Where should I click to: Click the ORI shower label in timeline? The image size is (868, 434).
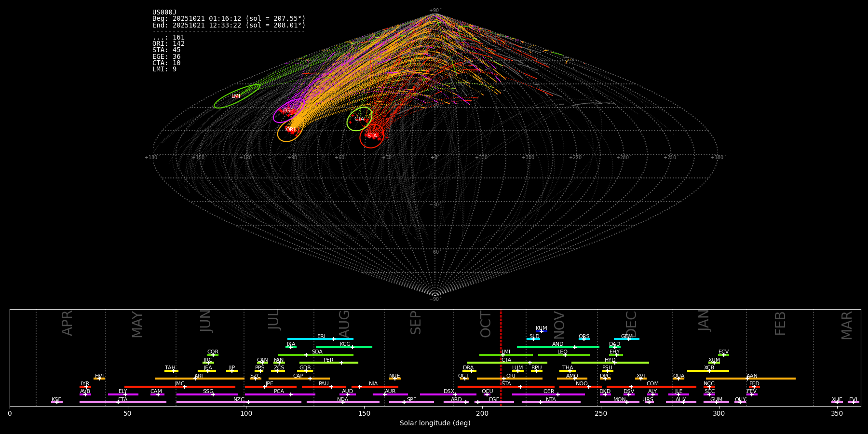click(511, 376)
